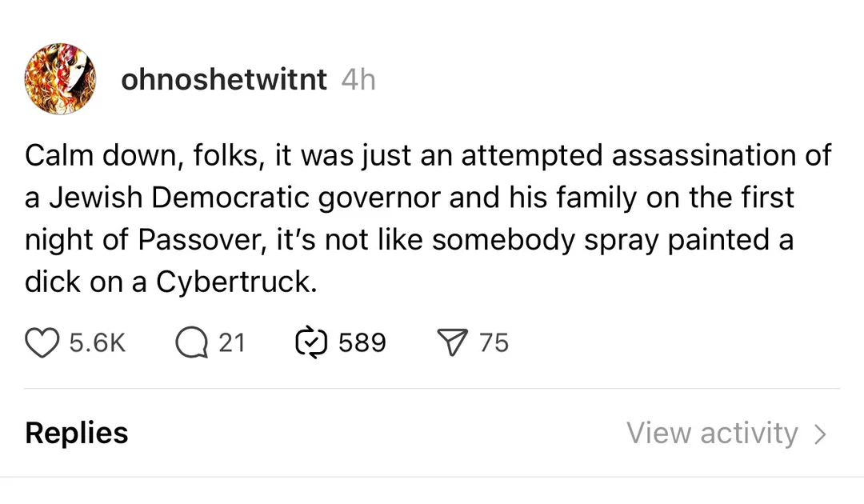Image resolution: width=864 pixels, height=504 pixels.
Task: Tap the 21 replies count
Action: [231, 342]
